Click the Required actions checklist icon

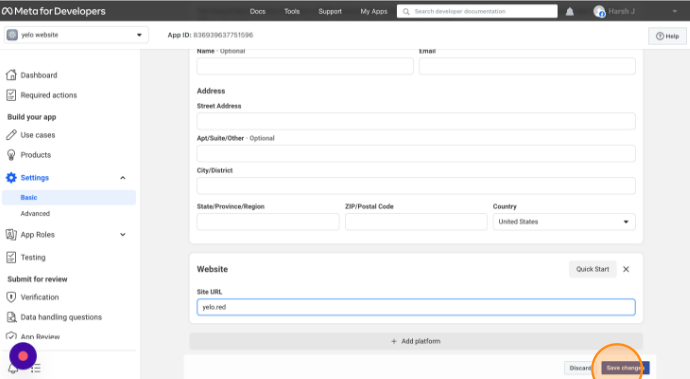click(11, 95)
